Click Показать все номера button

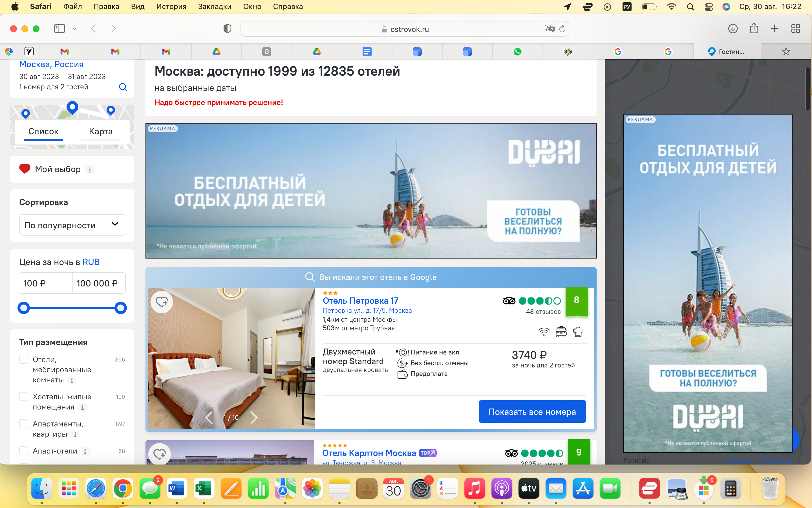point(532,411)
